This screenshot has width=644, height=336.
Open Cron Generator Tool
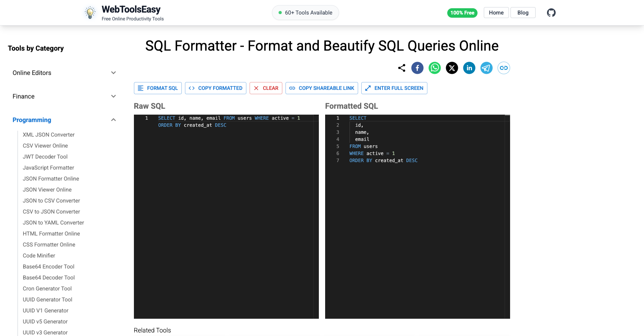pos(47,289)
